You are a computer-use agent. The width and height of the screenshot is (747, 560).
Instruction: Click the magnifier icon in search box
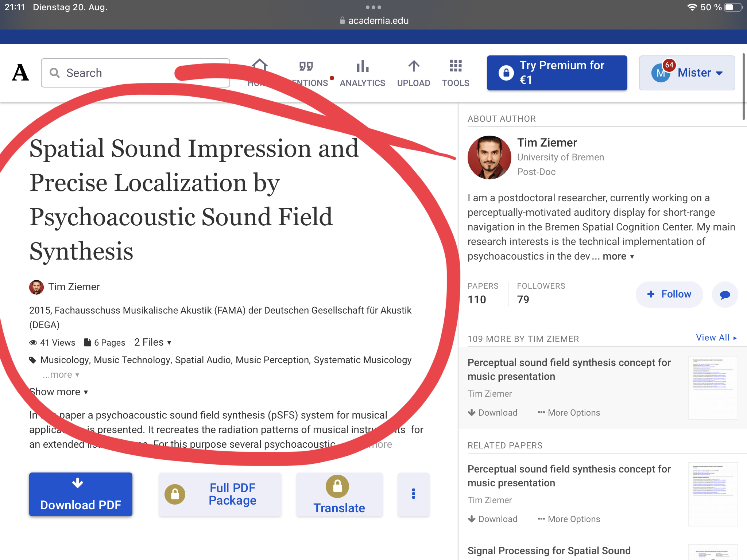55,73
